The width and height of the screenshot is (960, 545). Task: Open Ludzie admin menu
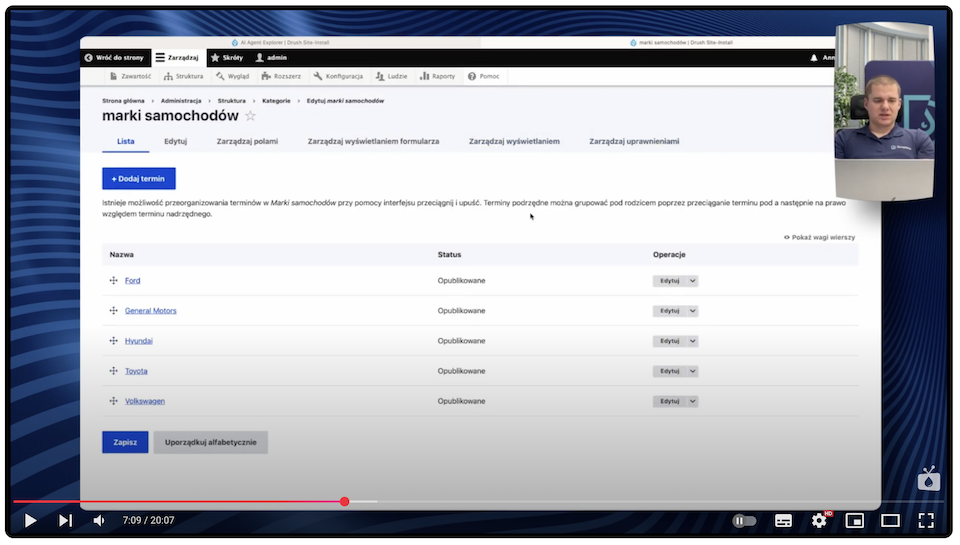click(x=391, y=77)
